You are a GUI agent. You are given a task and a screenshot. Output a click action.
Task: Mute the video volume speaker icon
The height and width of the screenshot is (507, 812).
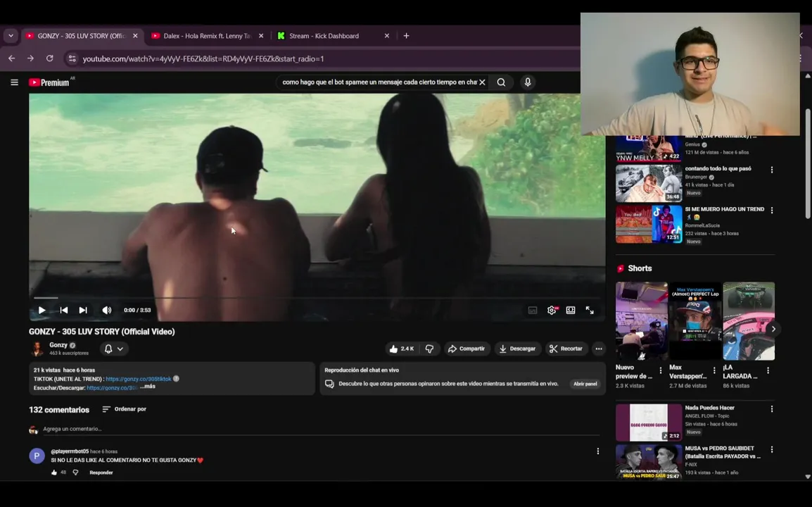[107, 310]
